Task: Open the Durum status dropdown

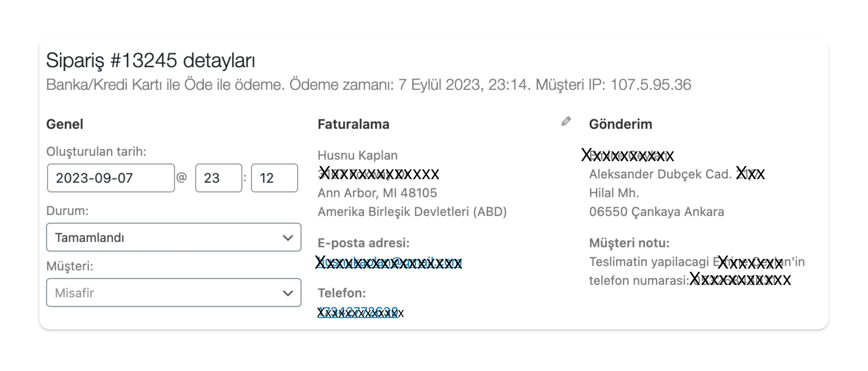Action: point(174,237)
